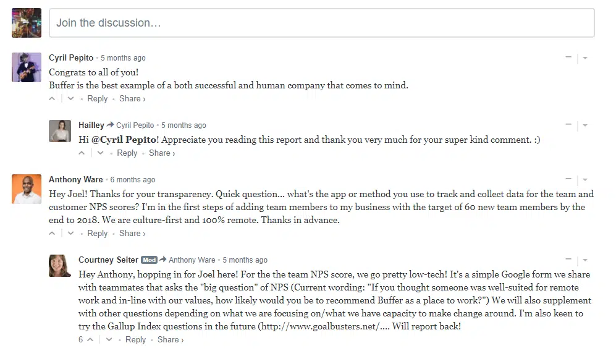Downvote Hailley's reply to Cyril Pepito
This screenshot has height=364, width=616.
click(x=100, y=153)
